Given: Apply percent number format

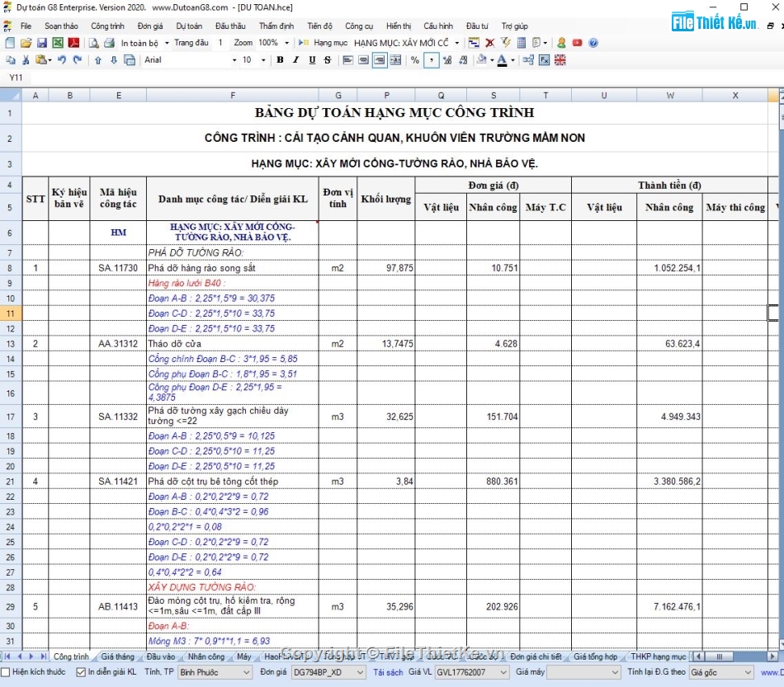Looking at the screenshot, I should coord(415,60).
